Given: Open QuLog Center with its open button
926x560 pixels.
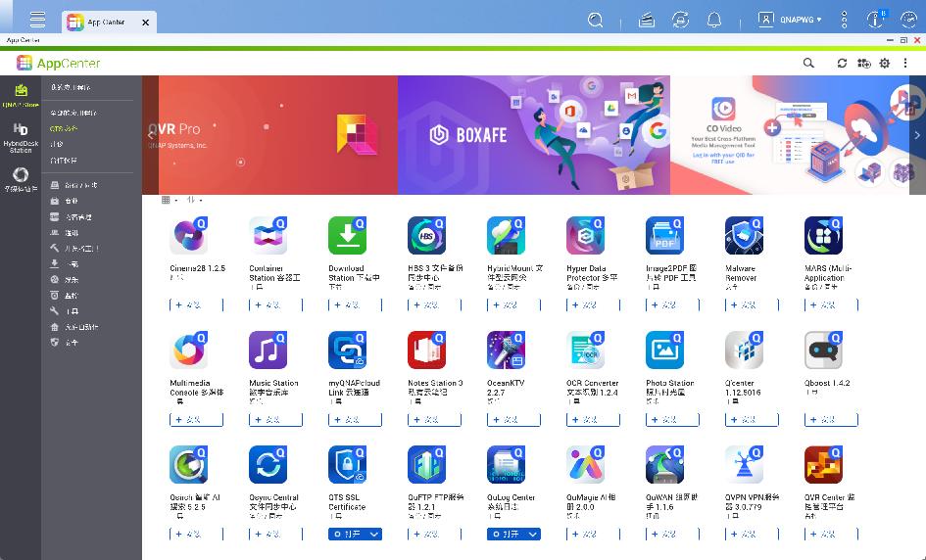Looking at the screenshot, I should [506, 534].
